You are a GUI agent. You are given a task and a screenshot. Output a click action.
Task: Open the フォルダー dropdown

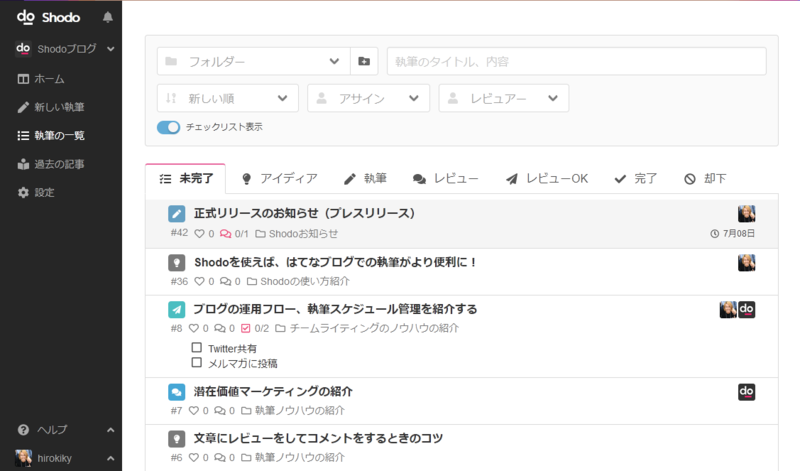point(254,61)
